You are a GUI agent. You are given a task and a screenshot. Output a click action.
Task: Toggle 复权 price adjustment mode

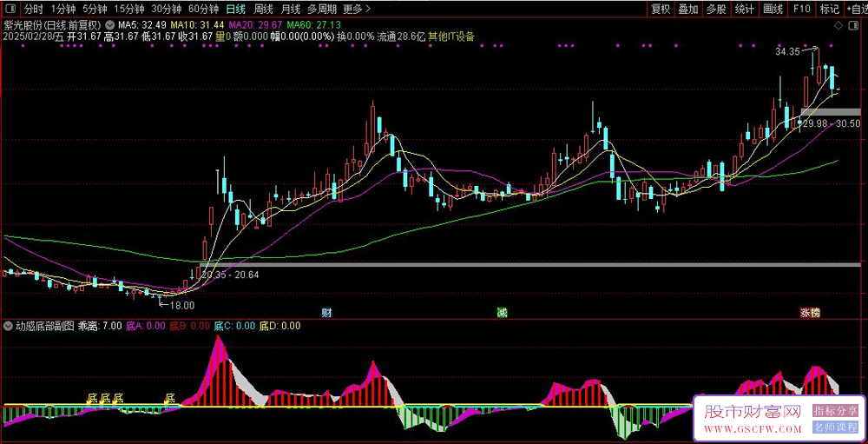click(660, 9)
